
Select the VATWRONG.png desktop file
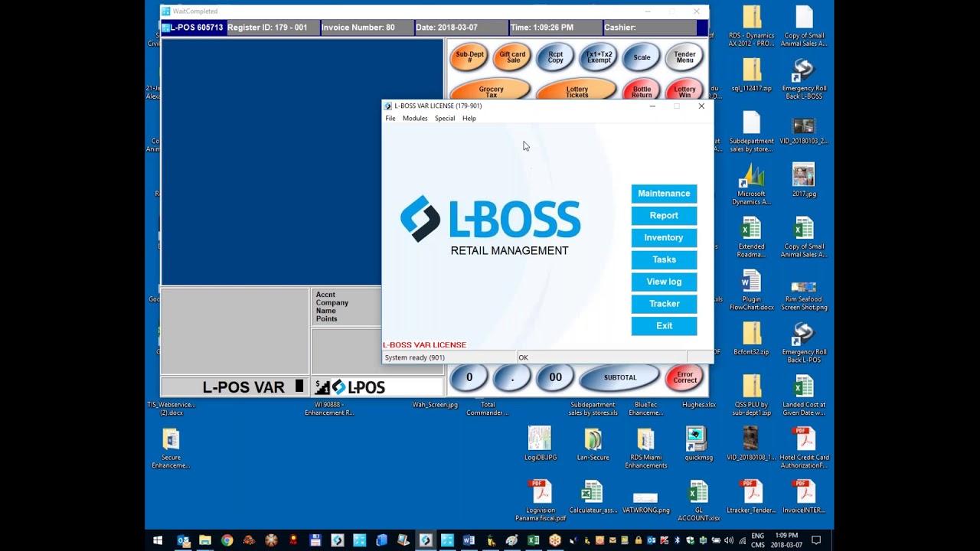(x=645, y=501)
